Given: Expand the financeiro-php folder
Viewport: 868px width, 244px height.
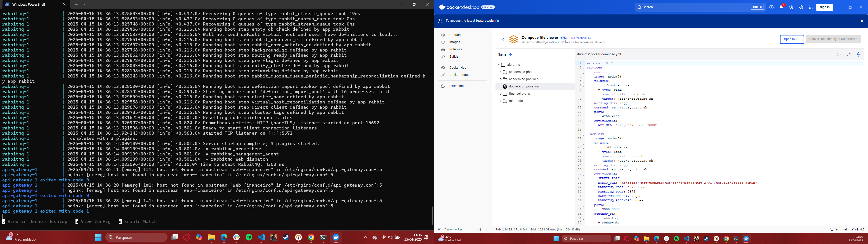Looking at the screenshot, I should [x=501, y=94].
